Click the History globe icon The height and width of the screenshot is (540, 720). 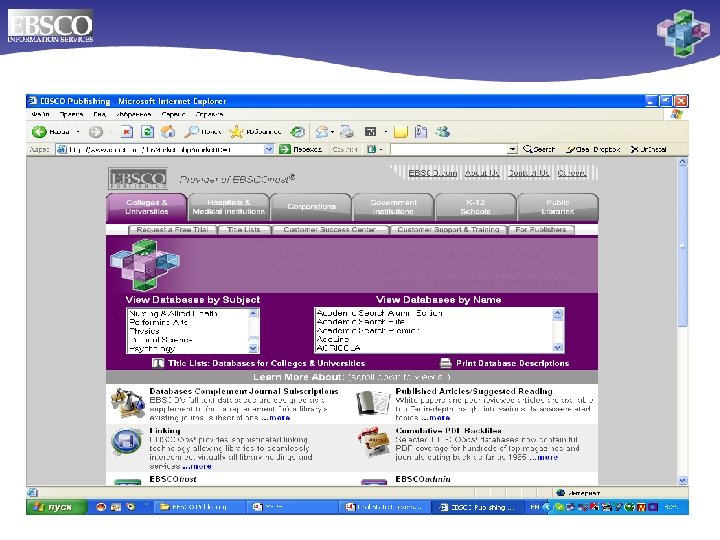click(298, 132)
